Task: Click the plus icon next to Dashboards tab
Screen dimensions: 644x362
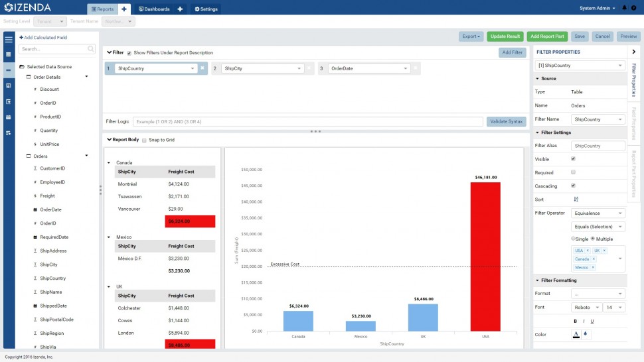Action: coord(180,9)
